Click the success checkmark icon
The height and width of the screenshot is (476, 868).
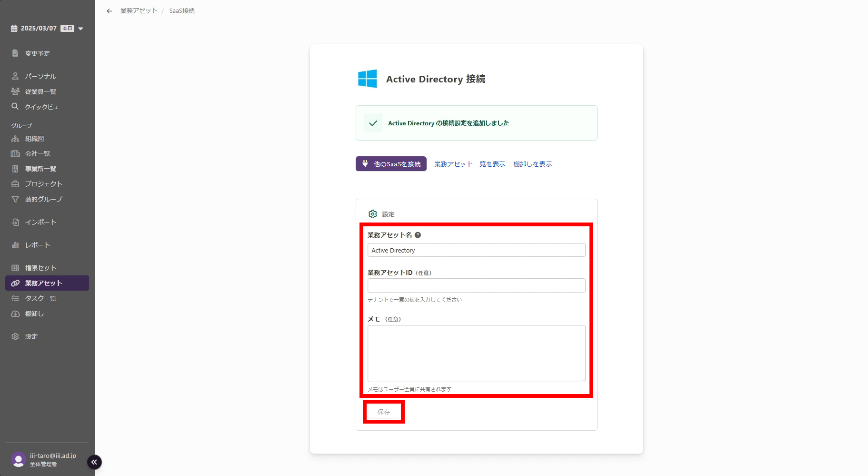point(373,123)
